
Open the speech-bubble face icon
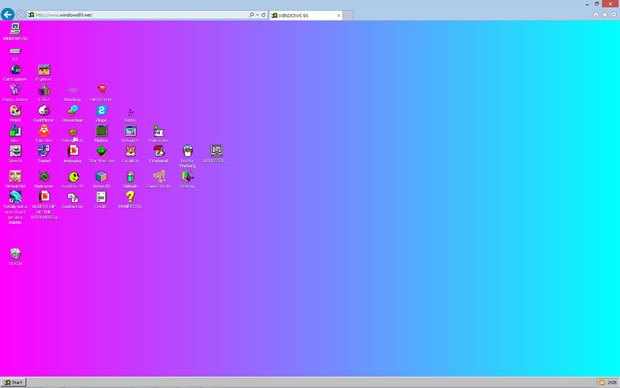72,114
